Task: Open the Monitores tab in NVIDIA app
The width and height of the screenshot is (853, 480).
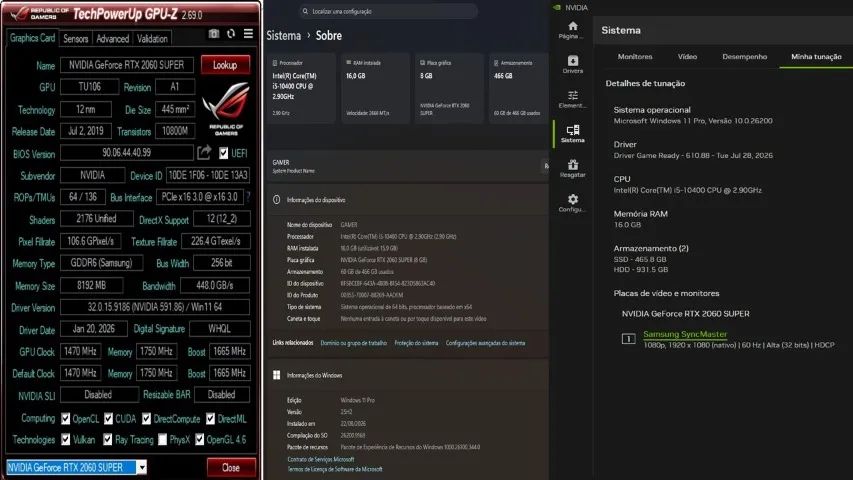Action: (635, 57)
